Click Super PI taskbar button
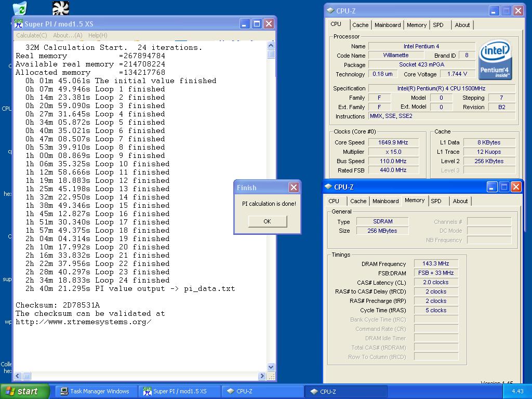This screenshot has height=399, width=532. point(179,391)
